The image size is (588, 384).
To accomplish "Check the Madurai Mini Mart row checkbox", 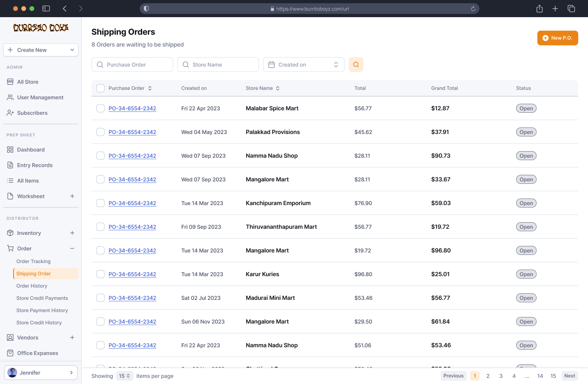I will point(100,298).
